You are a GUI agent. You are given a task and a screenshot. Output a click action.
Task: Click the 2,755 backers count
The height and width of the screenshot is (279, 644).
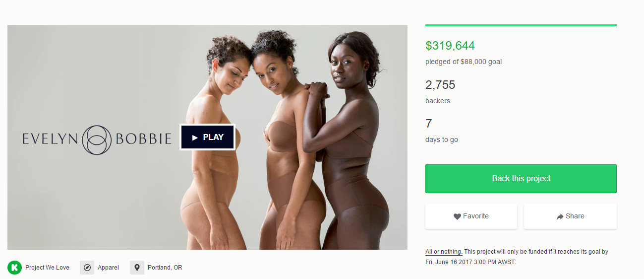coord(440,85)
